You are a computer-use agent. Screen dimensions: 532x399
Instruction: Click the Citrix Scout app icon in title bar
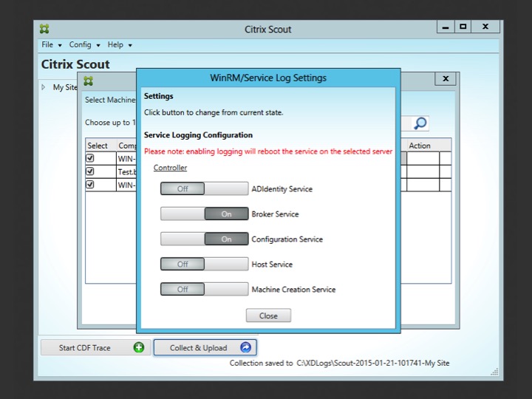tap(44, 29)
